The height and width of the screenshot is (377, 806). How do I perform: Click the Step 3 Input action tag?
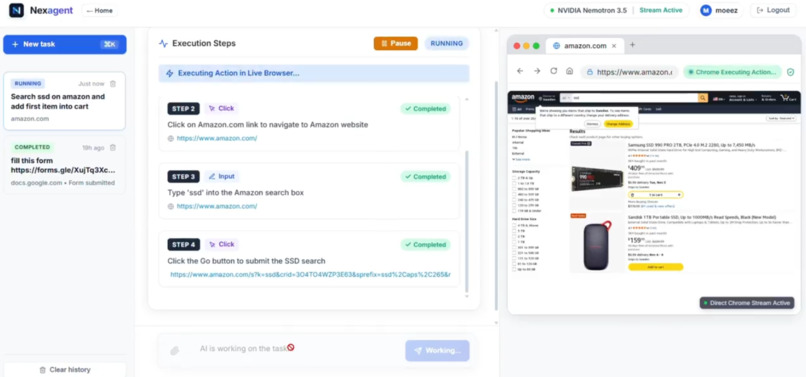pos(222,176)
